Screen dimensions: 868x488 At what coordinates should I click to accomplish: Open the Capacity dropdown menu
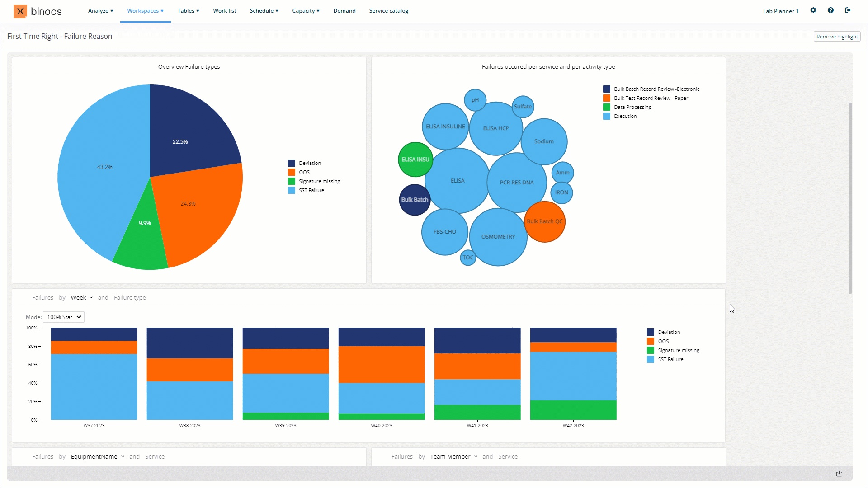pos(306,11)
